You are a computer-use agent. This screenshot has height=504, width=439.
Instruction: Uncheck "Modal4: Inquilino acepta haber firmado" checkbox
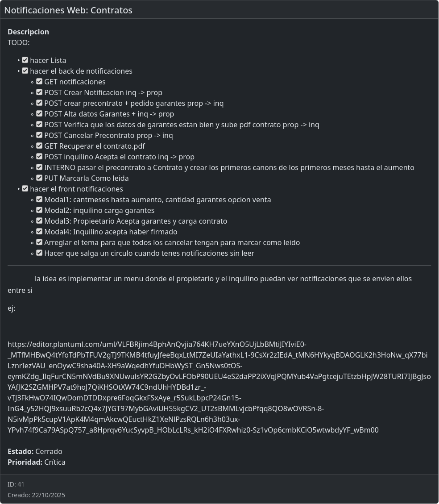point(39,231)
